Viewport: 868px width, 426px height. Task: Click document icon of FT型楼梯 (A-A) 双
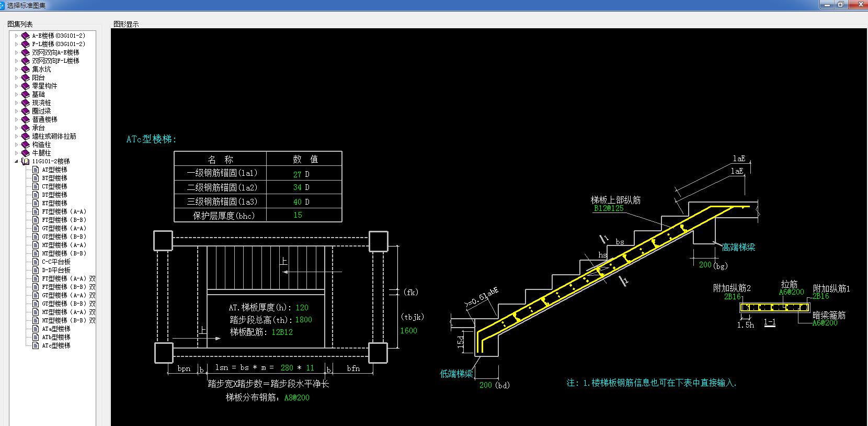(36, 278)
